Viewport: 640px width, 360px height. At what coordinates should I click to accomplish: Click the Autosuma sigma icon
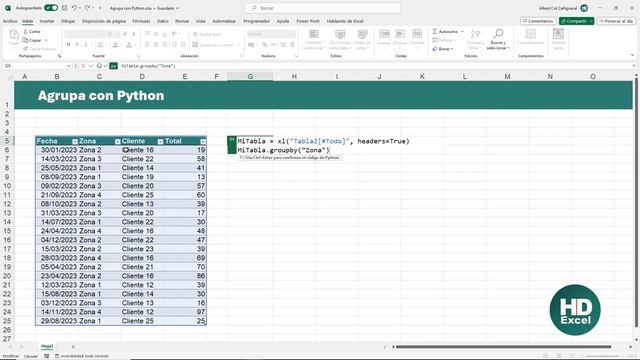pyautogui.click(x=435, y=31)
